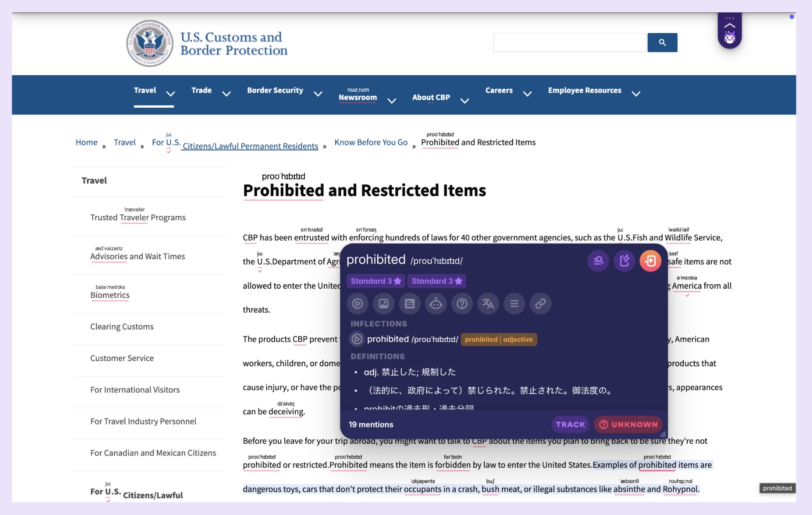Open the article text icon for the word
The image size is (812, 515).
410,303
